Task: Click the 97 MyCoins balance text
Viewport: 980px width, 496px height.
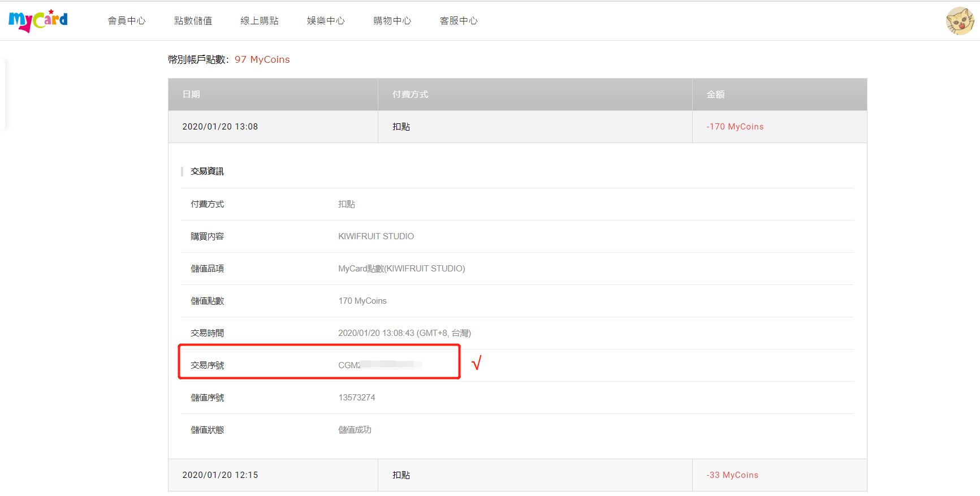Action: tap(262, 59)
